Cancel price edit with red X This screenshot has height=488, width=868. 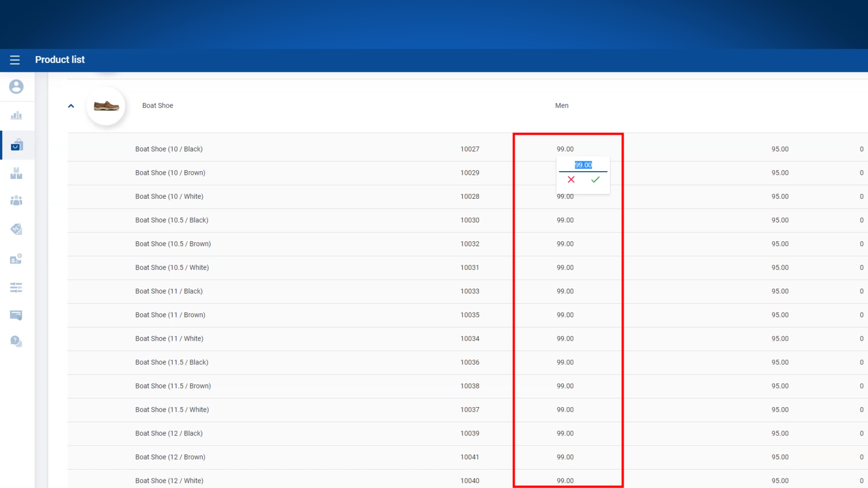point(571,180)
